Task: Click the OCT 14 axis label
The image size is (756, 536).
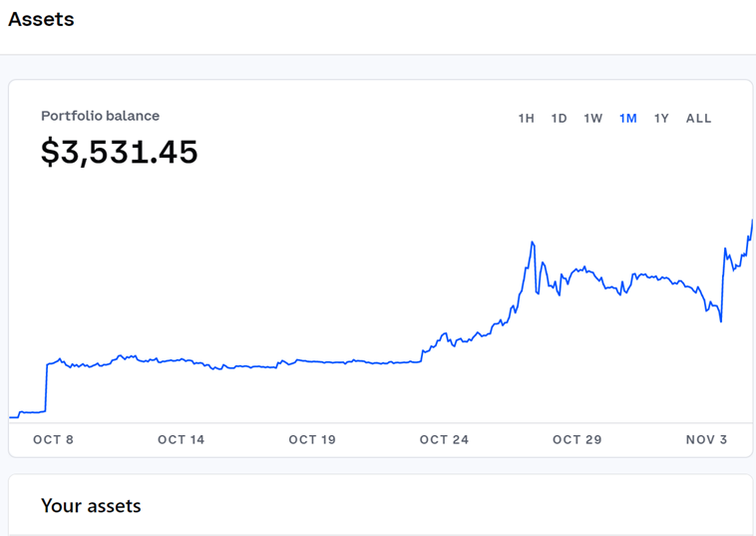Action: click(x=182, y=439)
